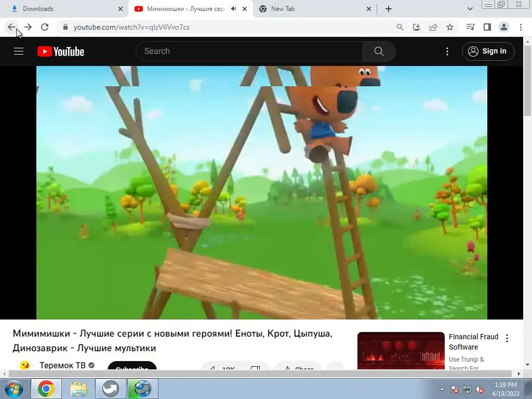Click the YouTube search magnifier button
The image size is (532, 399).
point(379,51)
